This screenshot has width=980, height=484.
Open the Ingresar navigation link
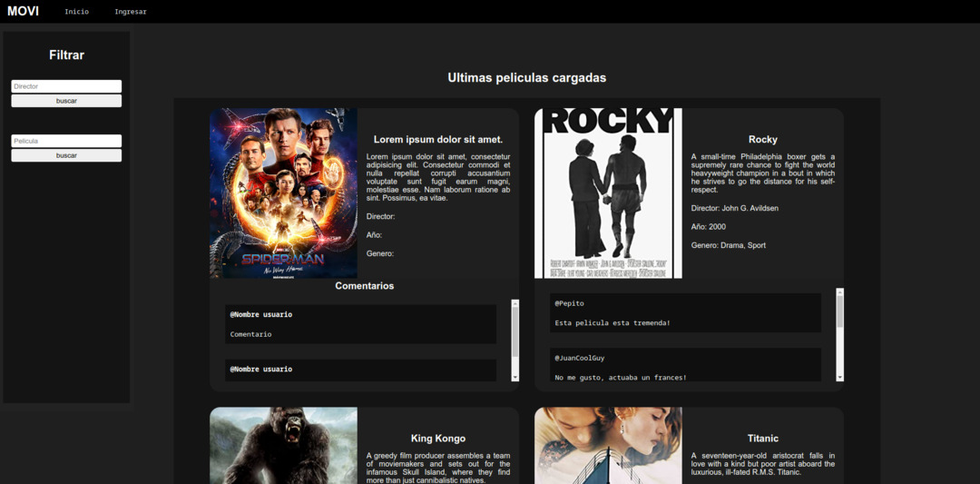(131, 12)
